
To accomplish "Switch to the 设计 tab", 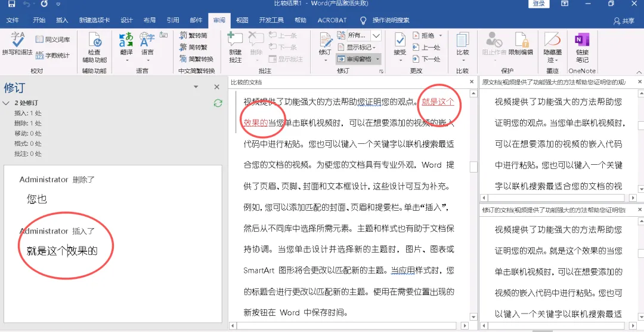I will tap(126, 20).
